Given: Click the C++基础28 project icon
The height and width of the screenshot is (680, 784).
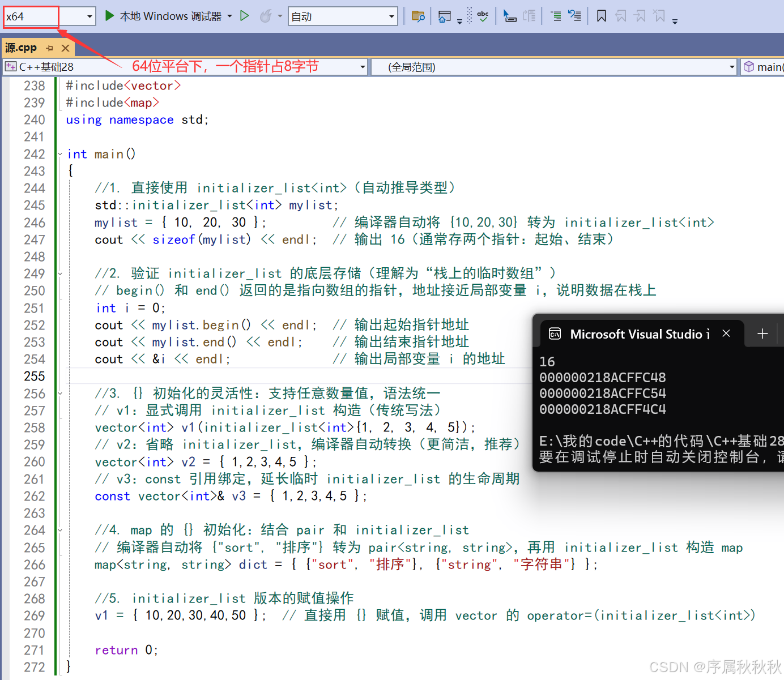Looking at the screenshot, I should coord(11,67).
